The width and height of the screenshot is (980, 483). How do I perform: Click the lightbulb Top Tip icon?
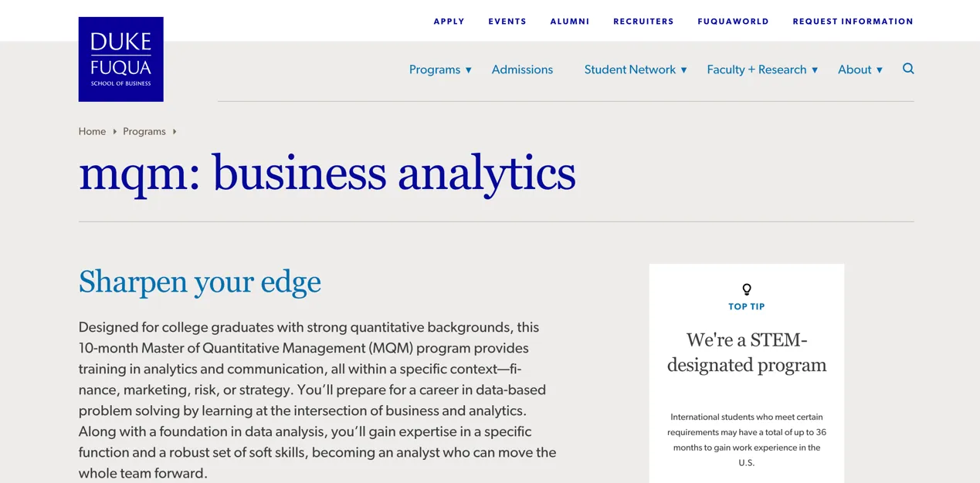coord(747,289)
